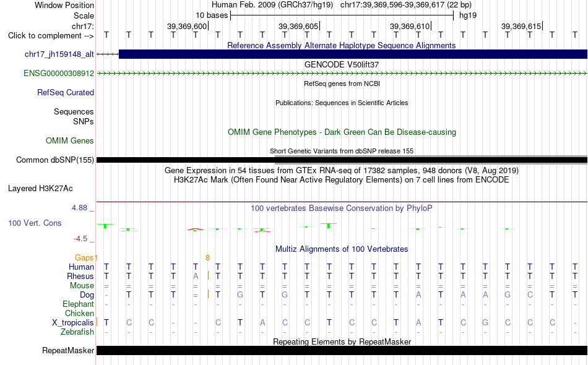
Task: Open the OMIM Gene Phenotypes track title
Action: tap(342, 132)
